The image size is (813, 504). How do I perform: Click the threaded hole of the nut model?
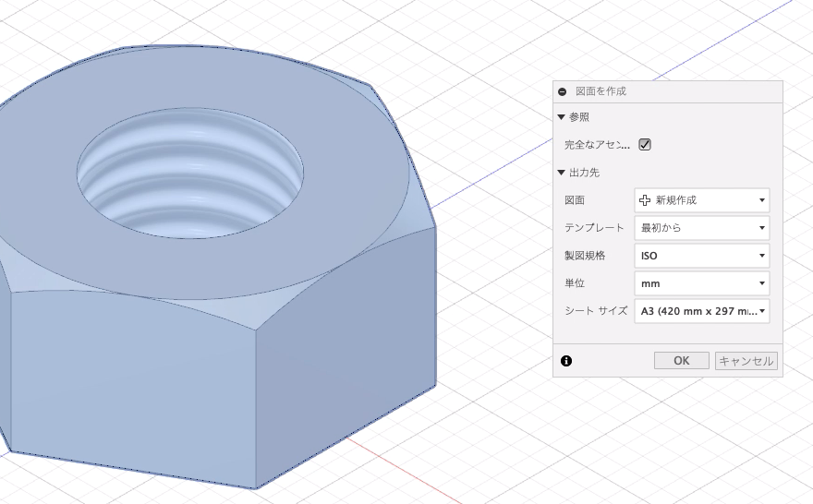click(190, 174)
